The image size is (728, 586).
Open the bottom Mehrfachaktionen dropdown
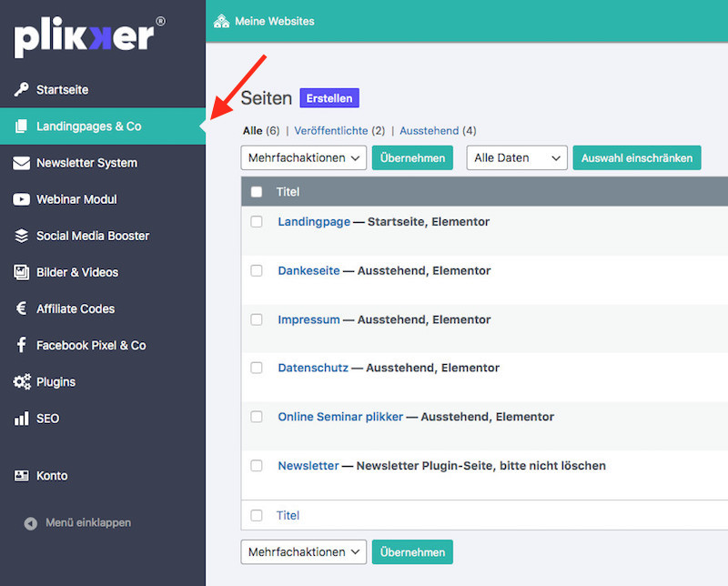click(x=303, y=551)
